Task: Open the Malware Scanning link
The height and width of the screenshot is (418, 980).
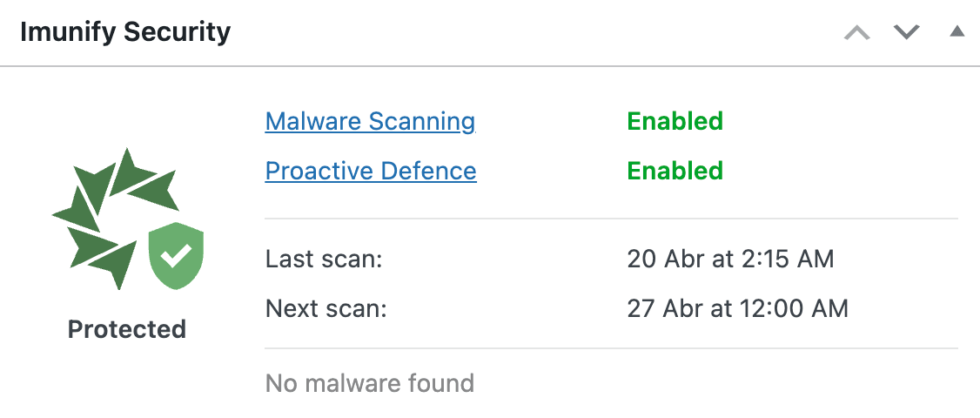Action: coord(370,121)
